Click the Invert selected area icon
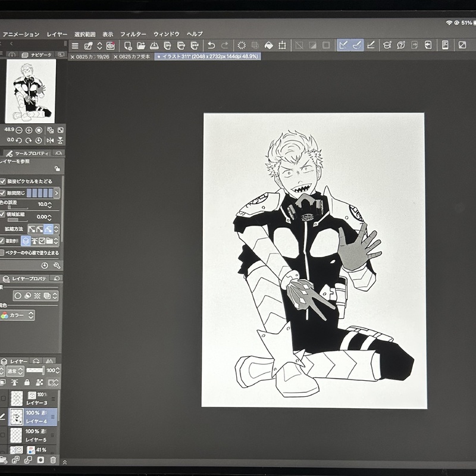Viewport: 476px width, 476px height. [312, 46]
